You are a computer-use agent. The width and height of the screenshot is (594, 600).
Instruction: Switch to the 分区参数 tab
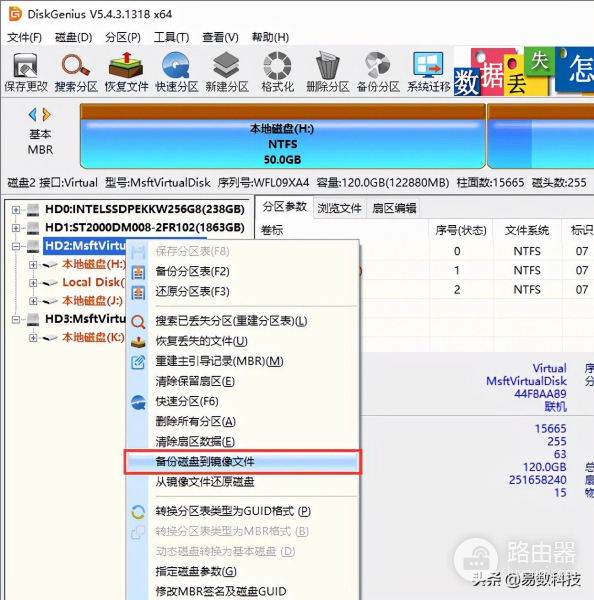[x=284, y=207]
